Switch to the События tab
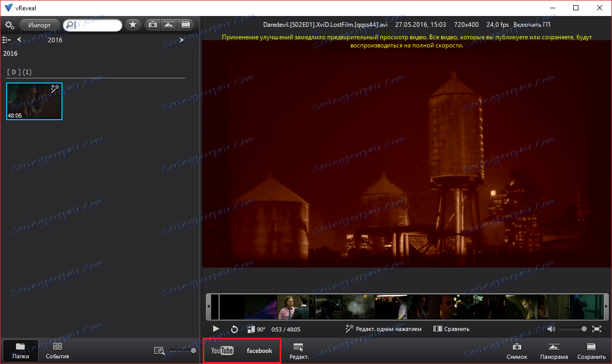This screenshot has height=364, width=612. pos(57,351)
